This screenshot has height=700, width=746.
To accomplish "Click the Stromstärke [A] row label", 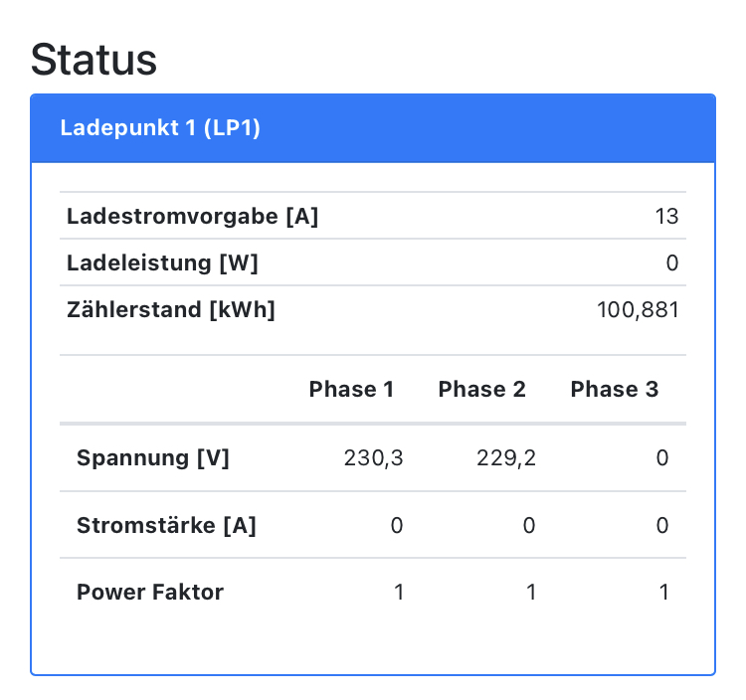I will click(166, 525).
